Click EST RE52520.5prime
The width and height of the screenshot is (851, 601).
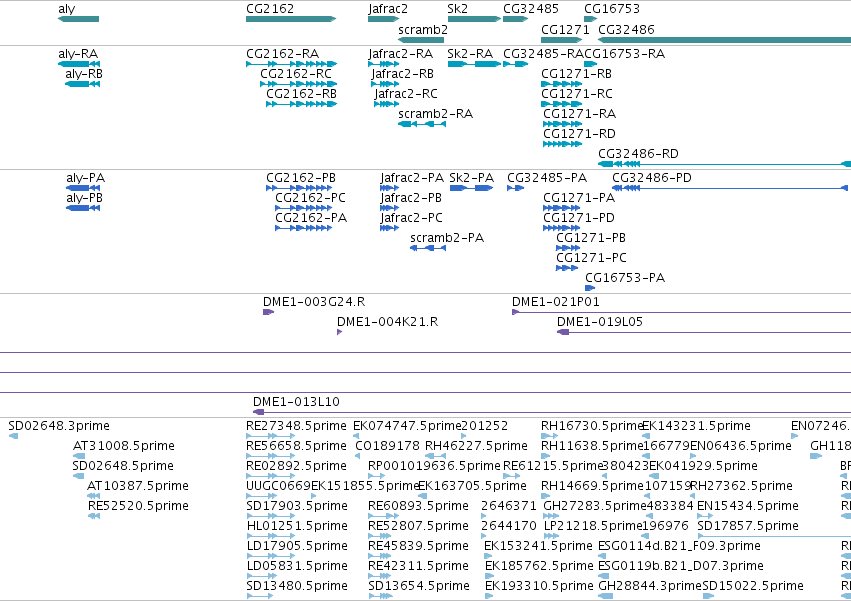[138, 506]
